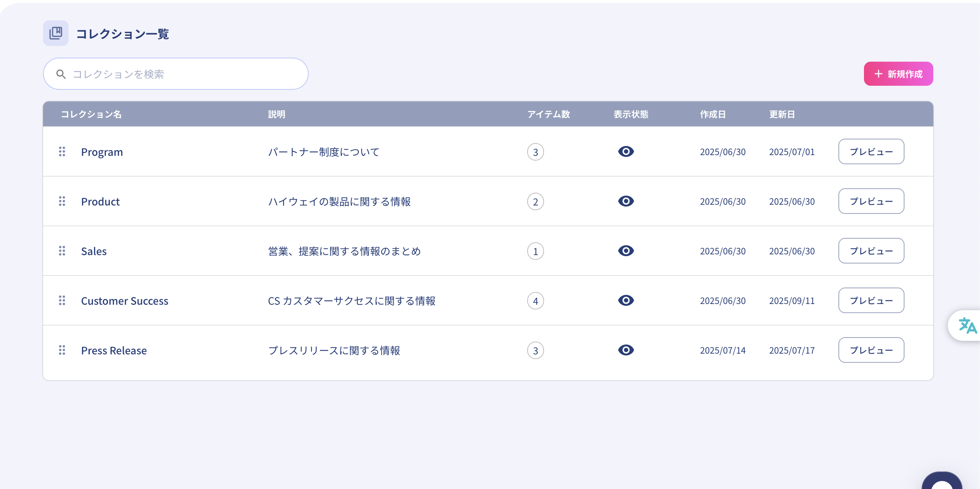Click drag handle for Press Release row

[x=62, y=350]
